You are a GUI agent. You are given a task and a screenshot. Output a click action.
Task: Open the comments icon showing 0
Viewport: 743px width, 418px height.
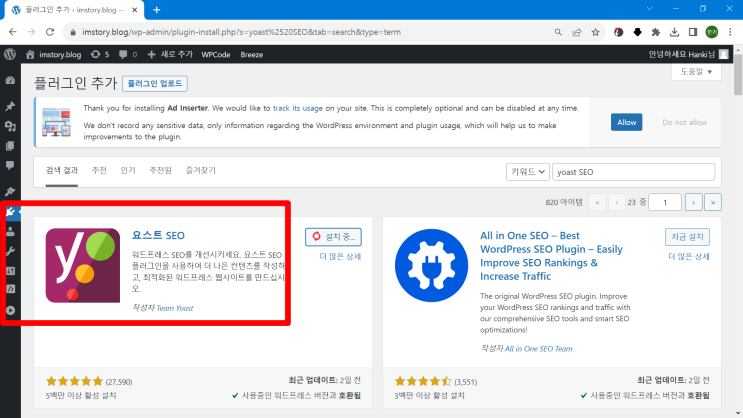[128, 55]
